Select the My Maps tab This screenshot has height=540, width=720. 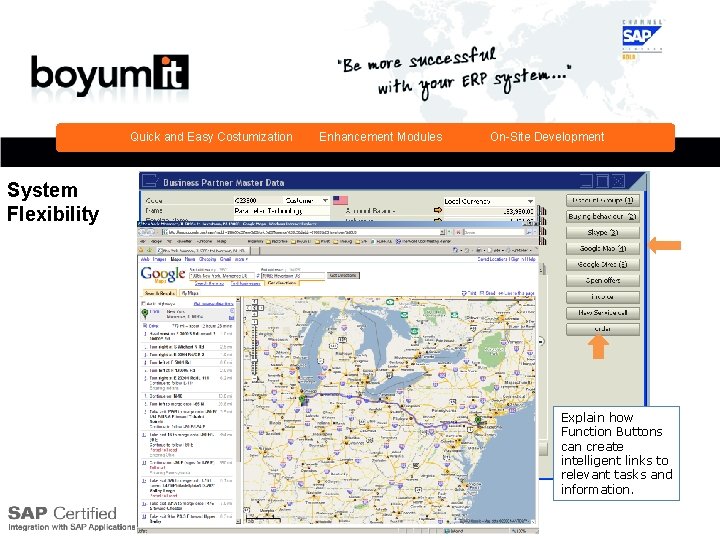pos(189,293)
